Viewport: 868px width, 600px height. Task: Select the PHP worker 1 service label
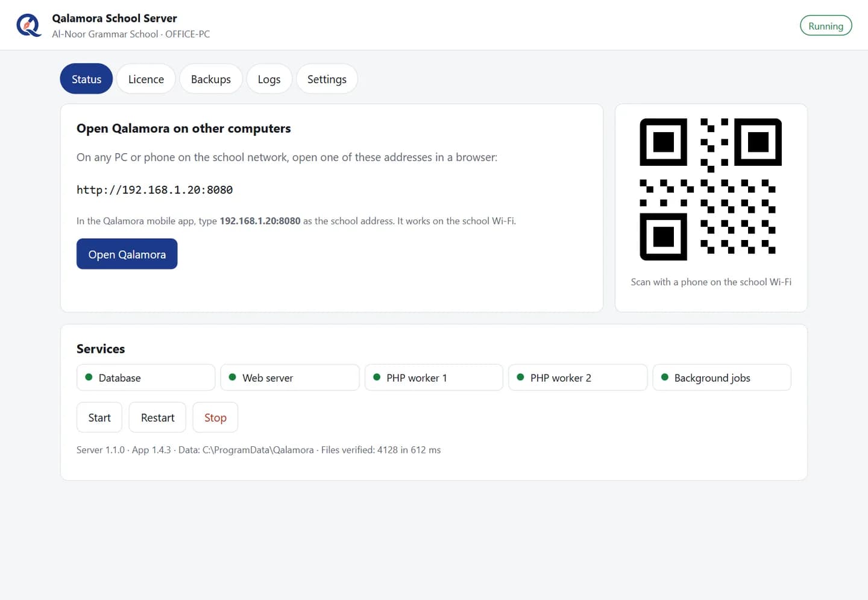pyautogui.click(x=417, y=378)
